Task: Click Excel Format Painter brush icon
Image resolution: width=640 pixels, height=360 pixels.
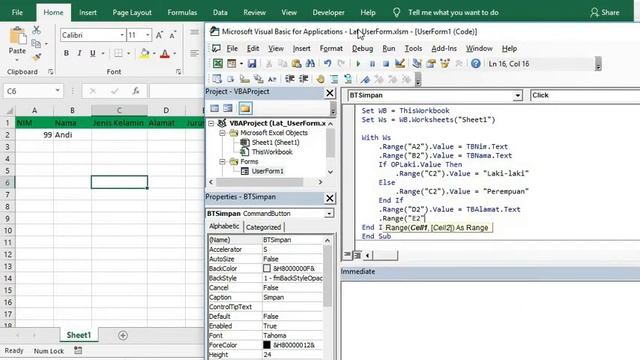Action: [x=36, y=58]
